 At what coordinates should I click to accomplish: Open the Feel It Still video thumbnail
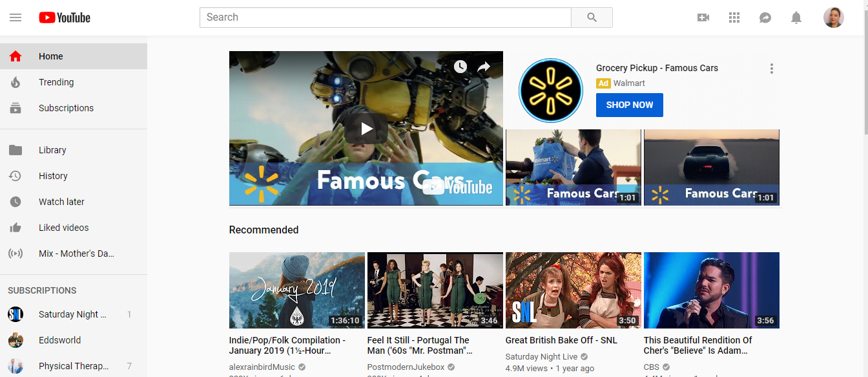tap(435, 290)
